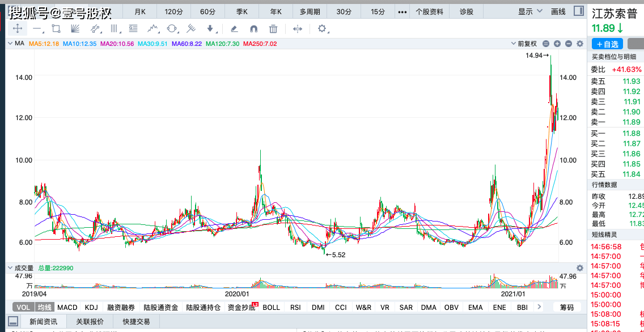The height and width of the screenshot is (332, 644).
Task: Collapse the MA indicator chevron
Action: click(x=10, y=44)
